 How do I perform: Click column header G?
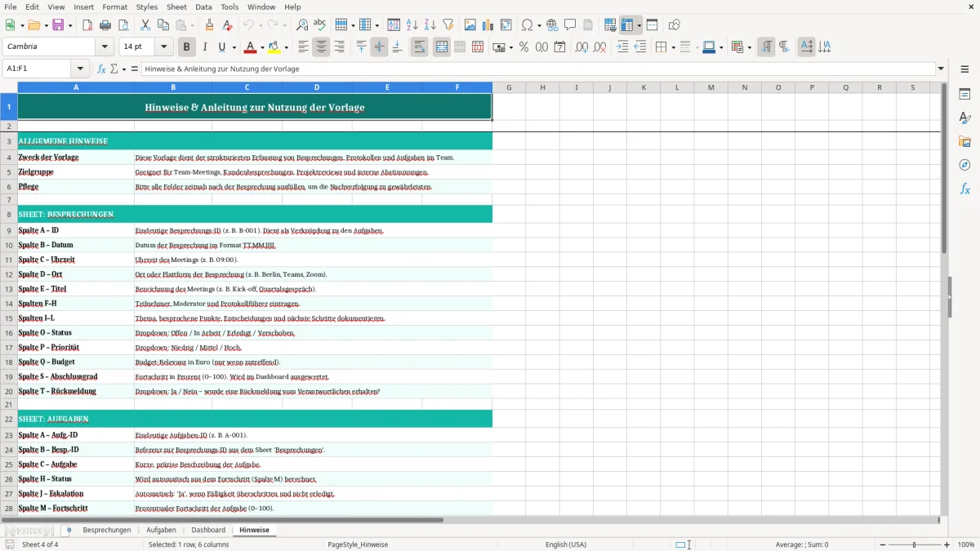click(509, 87)
